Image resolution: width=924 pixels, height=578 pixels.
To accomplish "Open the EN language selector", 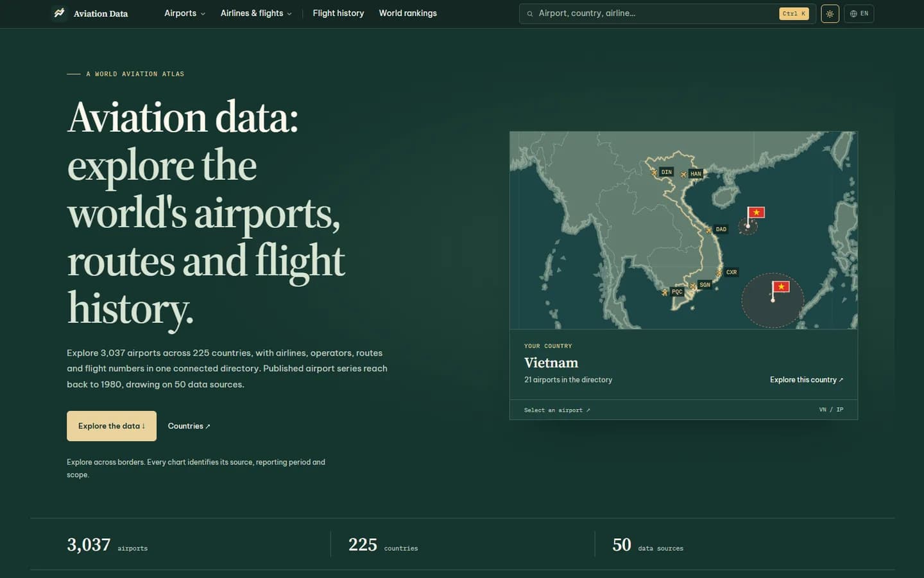I will 859,13.
